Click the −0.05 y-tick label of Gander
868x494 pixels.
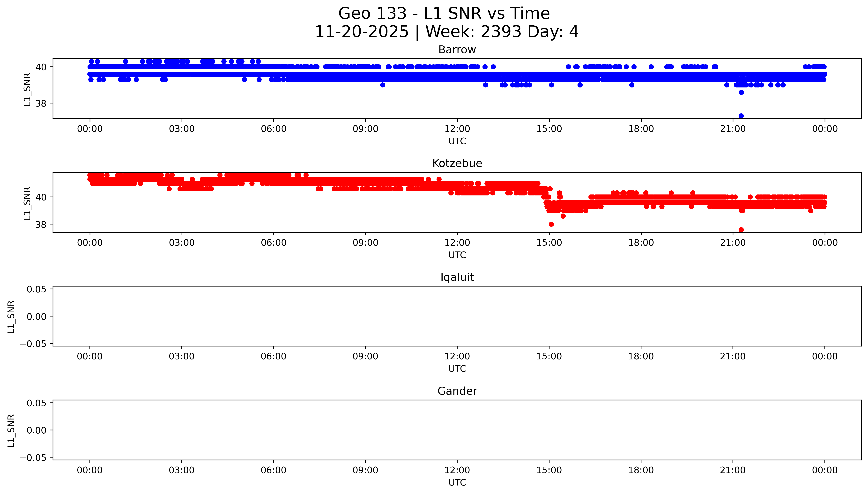coord(33,458)
